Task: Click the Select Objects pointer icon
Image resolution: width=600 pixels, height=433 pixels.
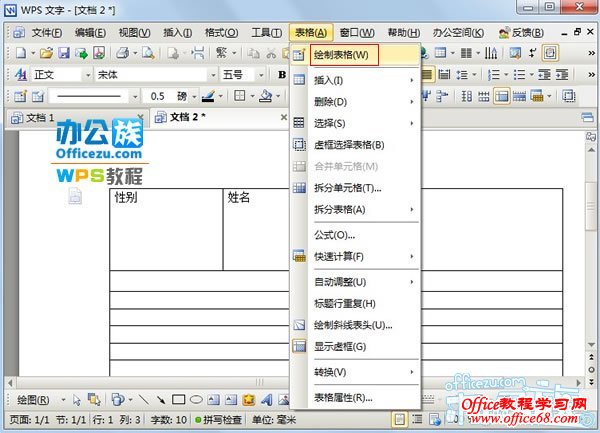Action: (x=77, y=400)
